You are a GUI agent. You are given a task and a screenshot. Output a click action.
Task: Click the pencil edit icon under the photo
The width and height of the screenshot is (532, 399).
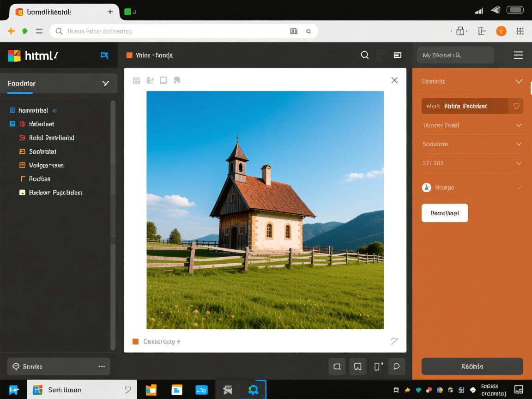click(x=394, y=341)
